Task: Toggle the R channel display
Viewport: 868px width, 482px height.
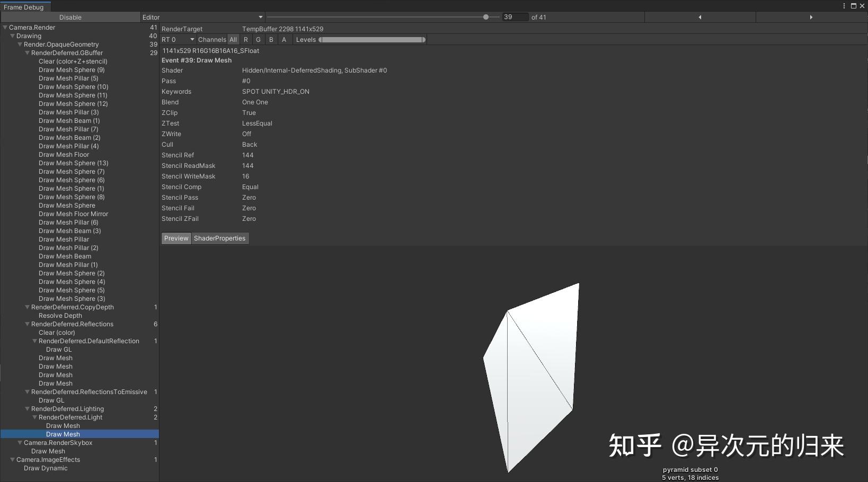Action: coord(245,39)
